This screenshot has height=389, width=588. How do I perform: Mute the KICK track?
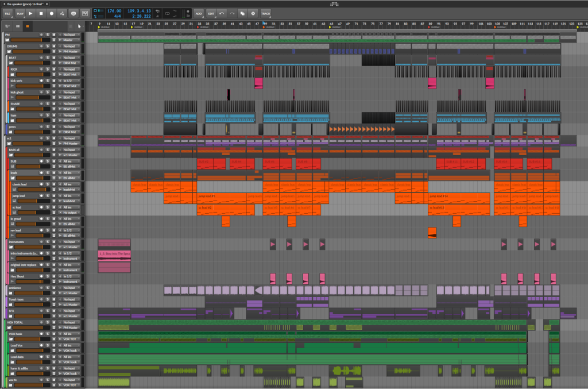pyautogui.click(x=53, y=69)
